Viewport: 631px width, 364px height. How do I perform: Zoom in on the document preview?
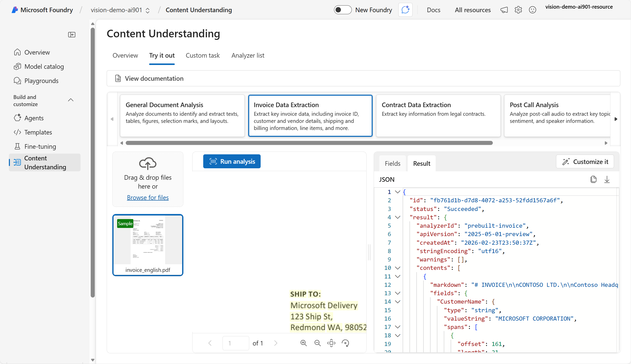click(x=303, y=343)
